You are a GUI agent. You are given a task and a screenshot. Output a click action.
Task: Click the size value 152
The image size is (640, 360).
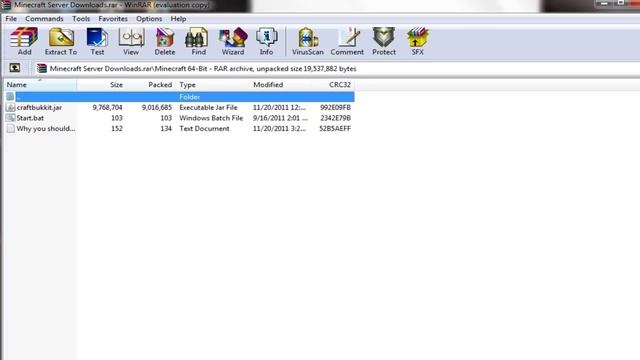[117, 129]
